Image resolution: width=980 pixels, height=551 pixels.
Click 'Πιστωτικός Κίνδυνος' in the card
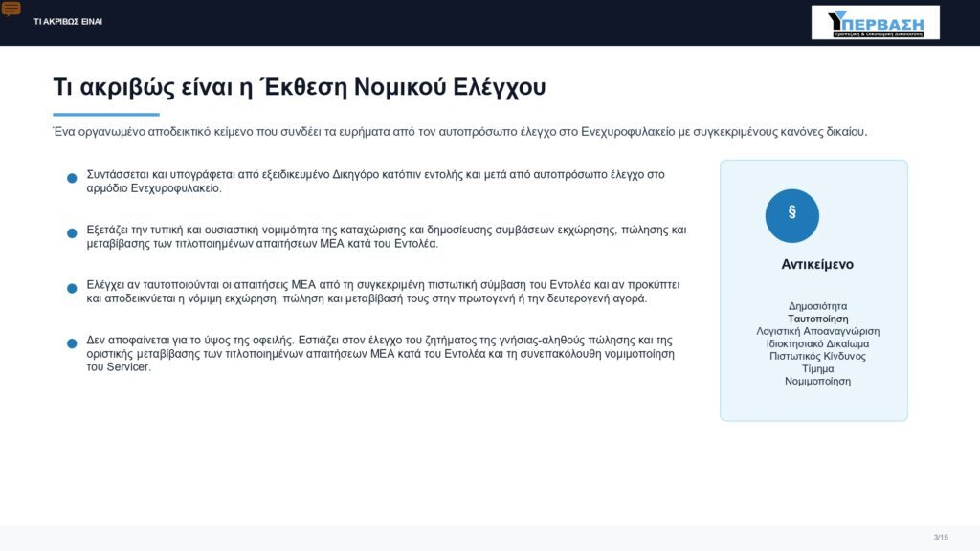pos(817,356)
